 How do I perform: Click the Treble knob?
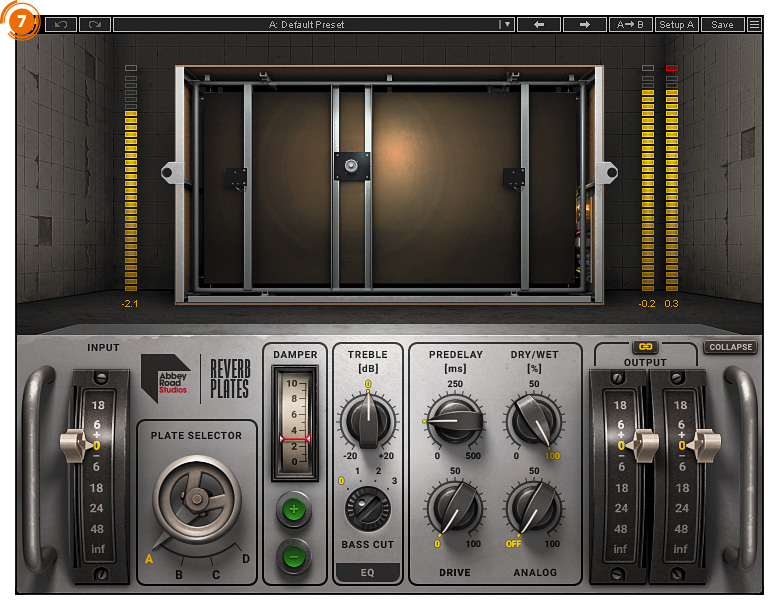(368, 421)
